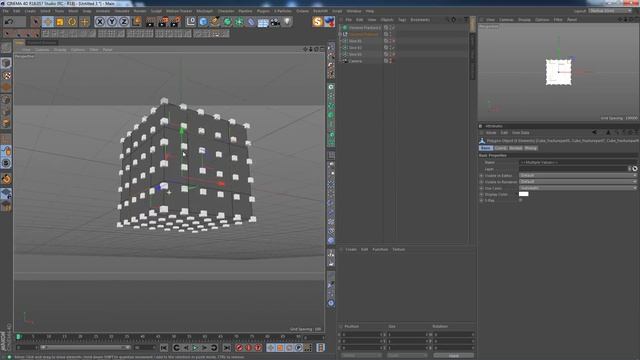
Task: Go to end of timeline
Action: click(227, 348)
